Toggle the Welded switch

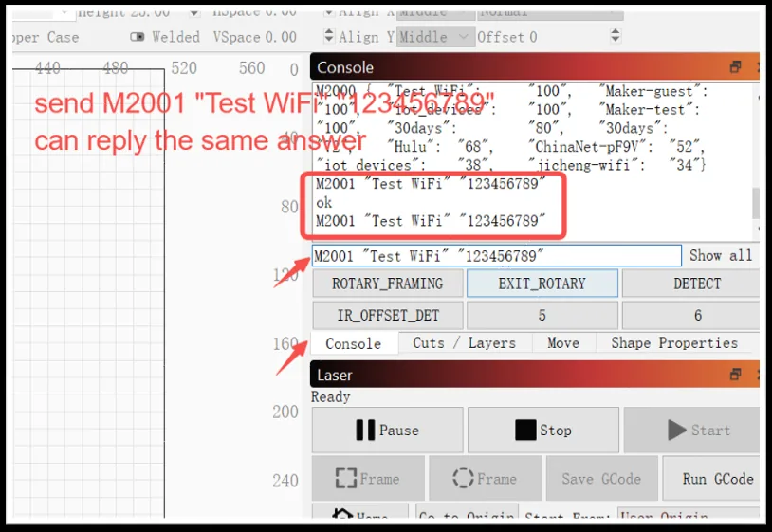click(x=138, y=37)
